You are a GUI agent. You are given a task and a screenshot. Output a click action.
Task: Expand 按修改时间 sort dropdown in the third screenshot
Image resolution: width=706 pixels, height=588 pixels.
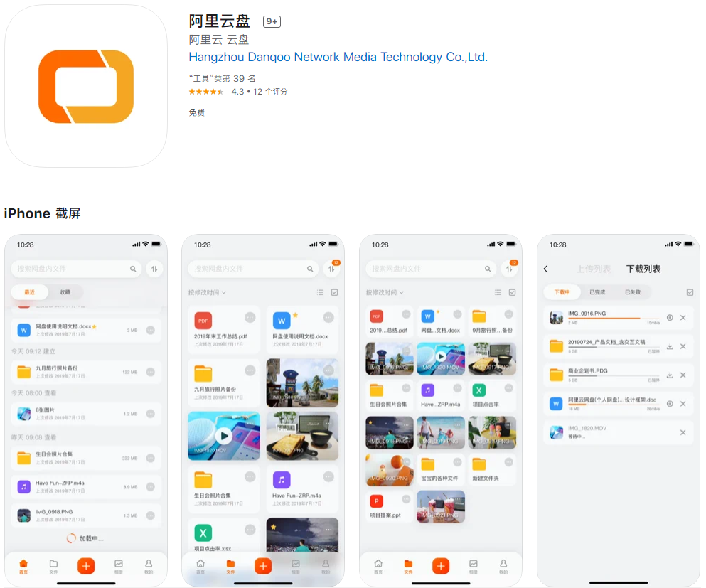point(385,292)
